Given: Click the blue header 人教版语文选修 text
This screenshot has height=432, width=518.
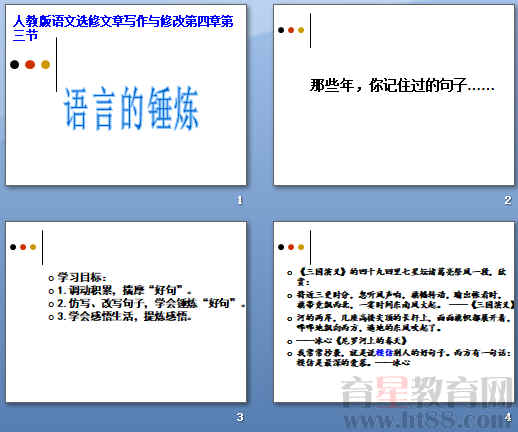Looking at the screenshot, I should pyautogui.click(x=123, y=28).
